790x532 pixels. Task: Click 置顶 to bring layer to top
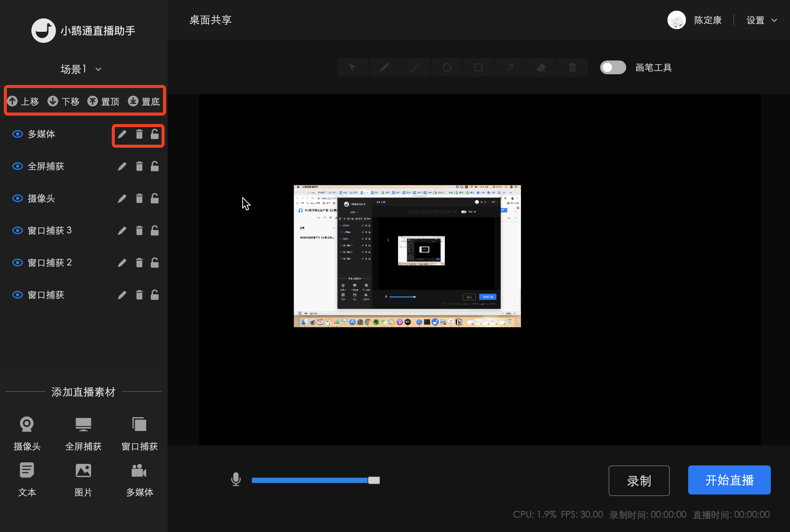103,101
